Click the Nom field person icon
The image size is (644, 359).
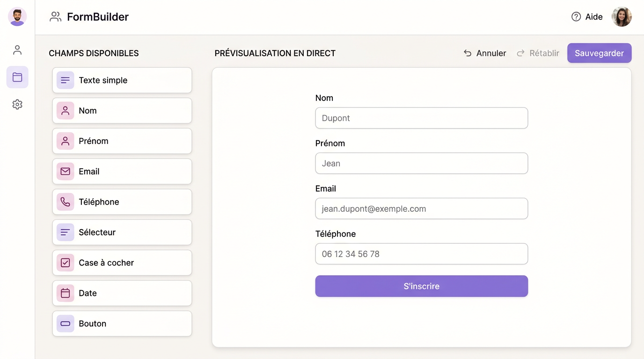tap(66, 111)
